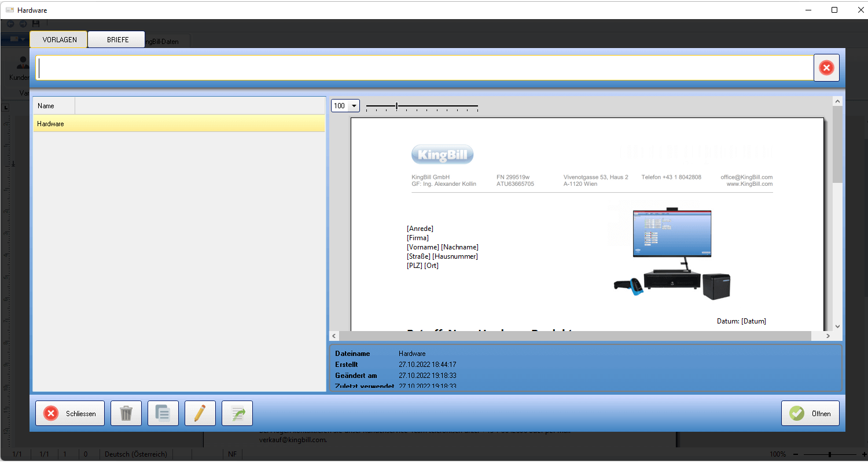The image size is (868, 463).
Task: Click the [Anrede] placeholder in preview
Action: (420, 229)
